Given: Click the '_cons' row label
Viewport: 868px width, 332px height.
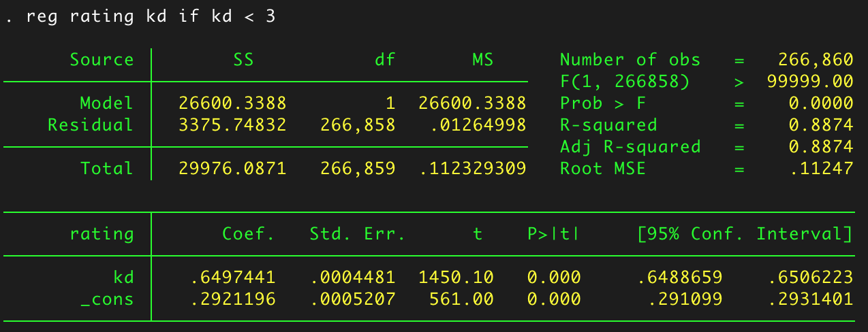Looking at the screenshot, I should (106, 299).
